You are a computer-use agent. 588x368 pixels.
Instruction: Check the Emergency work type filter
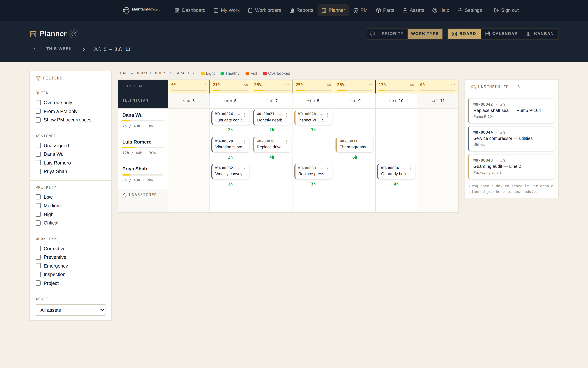38,266
